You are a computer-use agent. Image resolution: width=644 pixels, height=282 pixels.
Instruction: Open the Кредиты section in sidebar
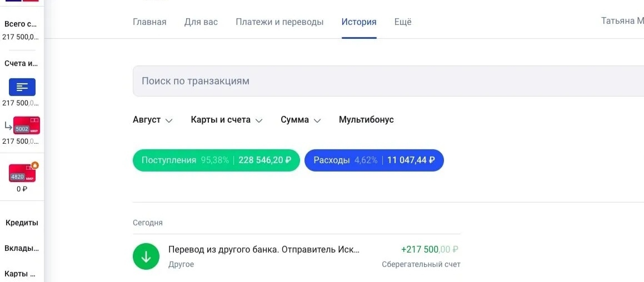pos(22,223)
